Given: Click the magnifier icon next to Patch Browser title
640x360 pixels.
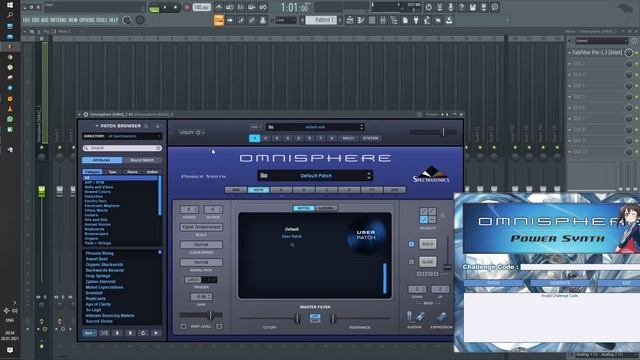Looking at the screenshot, I should [x=146, y=126].
